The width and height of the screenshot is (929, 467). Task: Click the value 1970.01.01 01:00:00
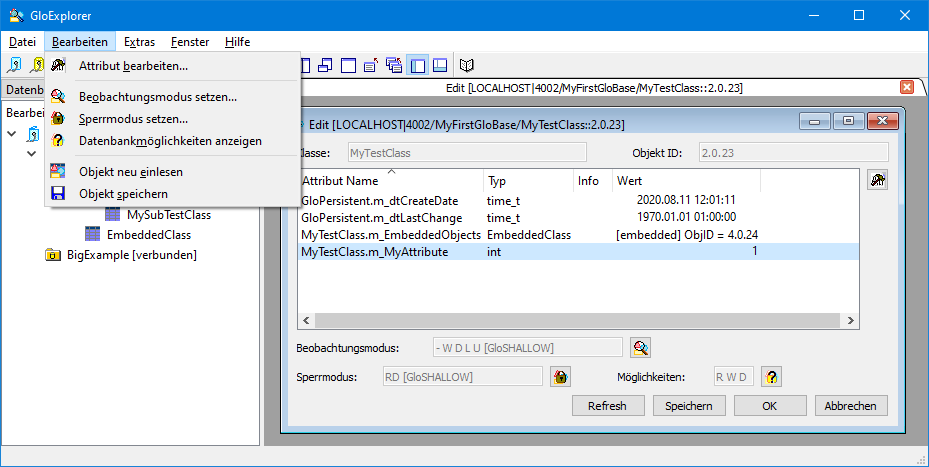(686, 217)
